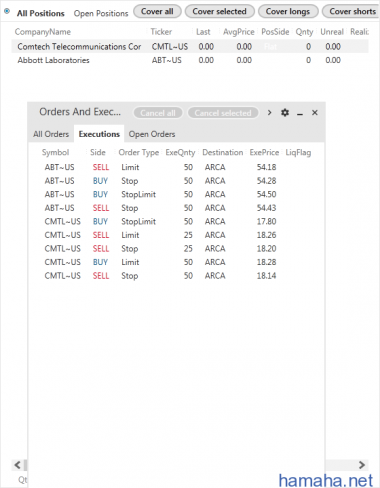Image resolution: width=380 pixels, height=488 pixels.
Task: Click scroll-right arrow of horizontal scrollbar
Action: click(362, 465)
